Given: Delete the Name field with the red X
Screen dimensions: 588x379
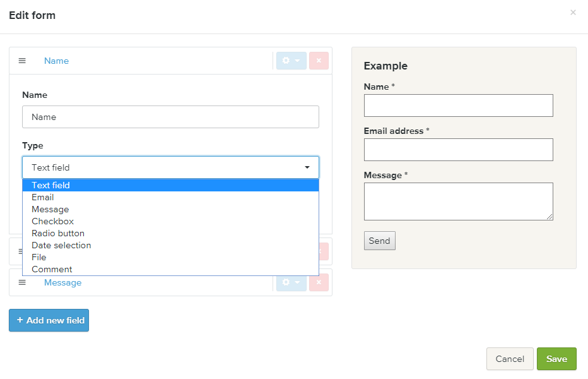Looking at the screenshot, I should (x=319, y=61).
